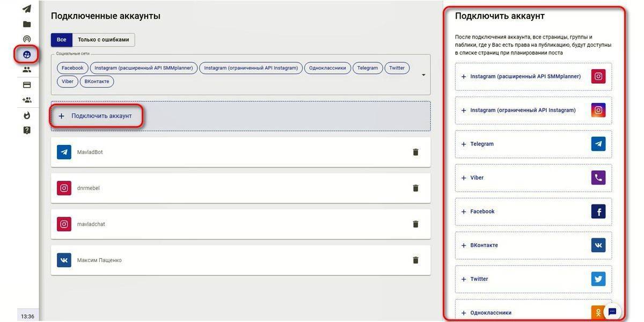Open the help question mark icon
Viewport: 644px width, 322px height.
click(27, 130)
